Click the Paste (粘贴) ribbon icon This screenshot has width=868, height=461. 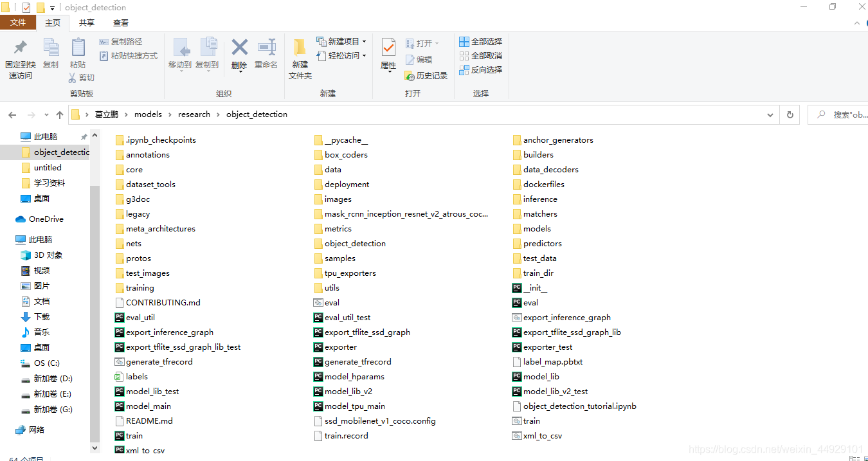click(78, 48)
